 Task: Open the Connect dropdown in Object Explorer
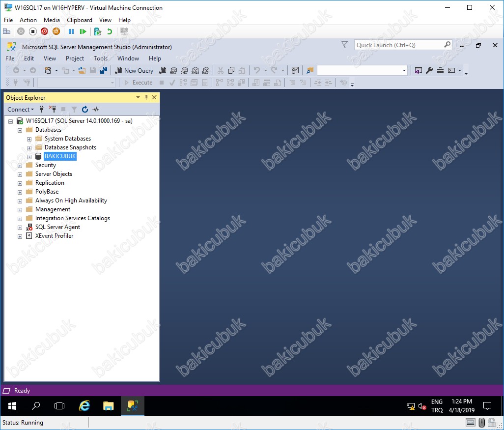coord(21,110)
